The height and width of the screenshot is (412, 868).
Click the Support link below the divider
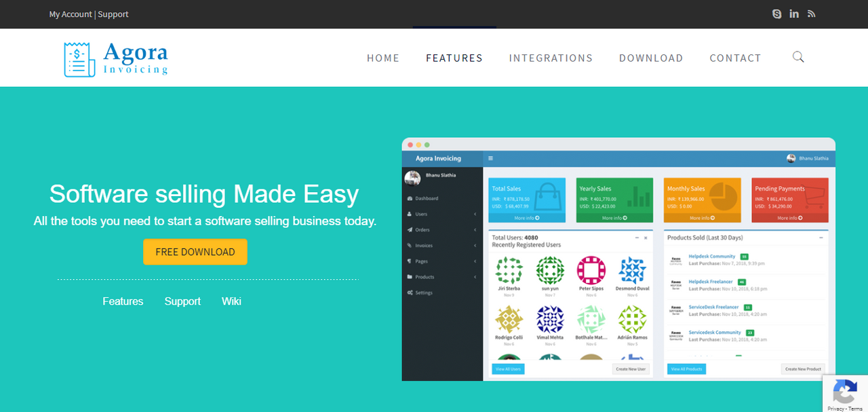pyautogui.click(x=182, y=301)
